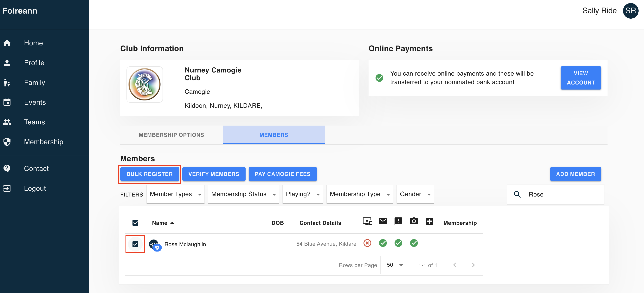Uncheck Rose Mclaughlin's row checkbox
Screen dimensions: 644x293
135,244
